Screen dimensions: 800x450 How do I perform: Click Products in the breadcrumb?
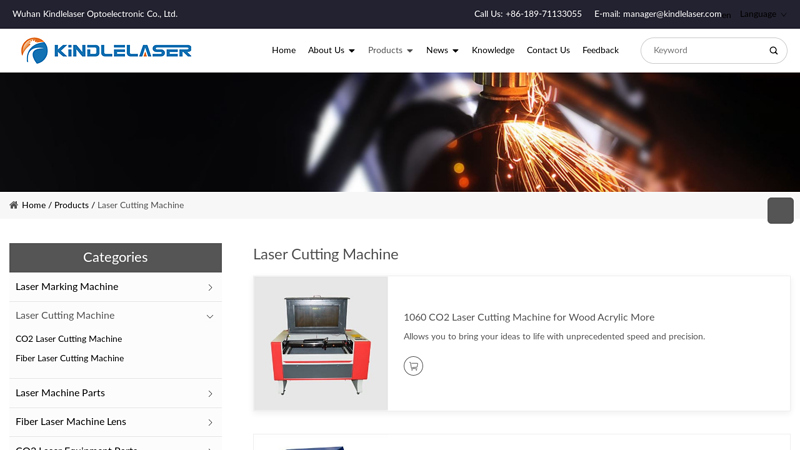click(71, 205)
